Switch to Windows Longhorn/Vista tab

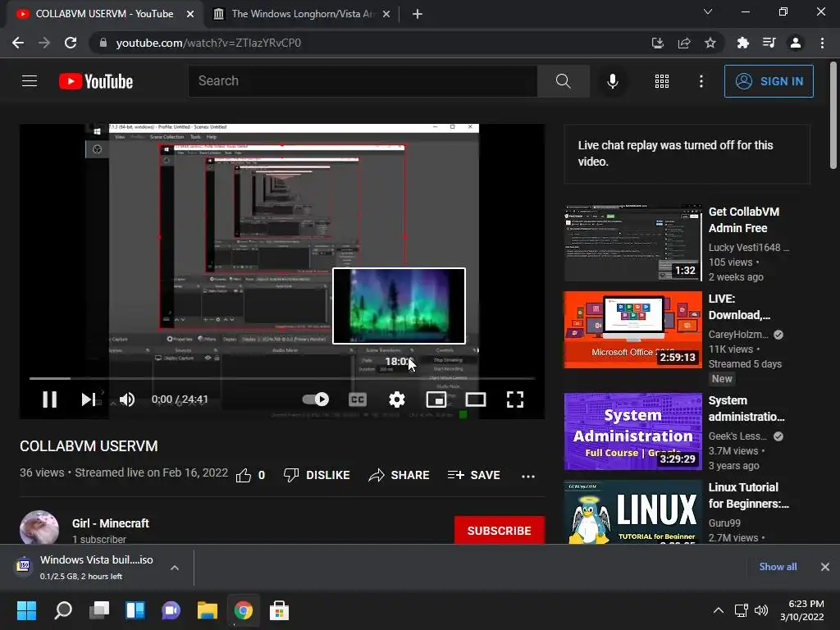(x=302, y=14)
